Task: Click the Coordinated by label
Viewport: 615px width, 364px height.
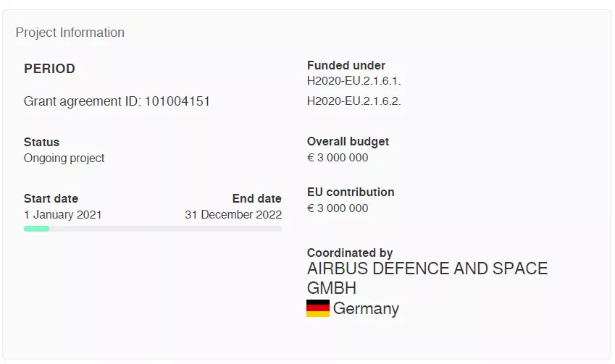Action: (x=350, y=253)
